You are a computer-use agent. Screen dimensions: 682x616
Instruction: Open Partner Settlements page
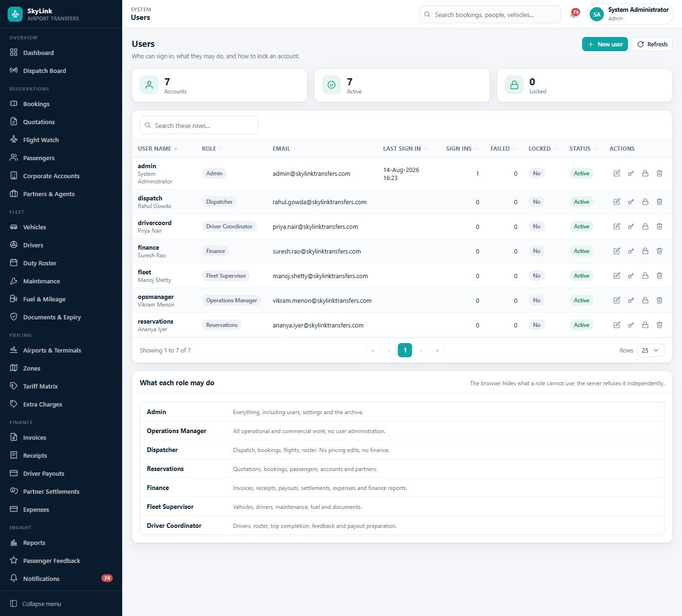(x=61, y=491)
